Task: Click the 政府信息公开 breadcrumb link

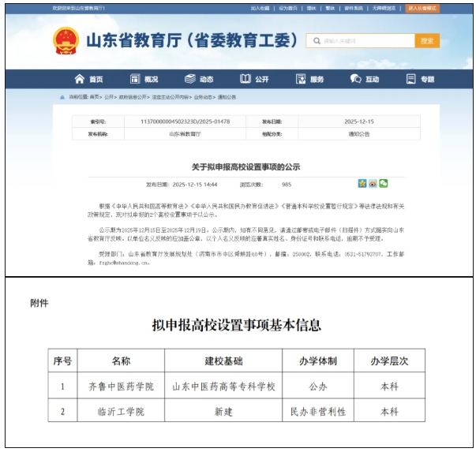Action: tap(133, 97)
